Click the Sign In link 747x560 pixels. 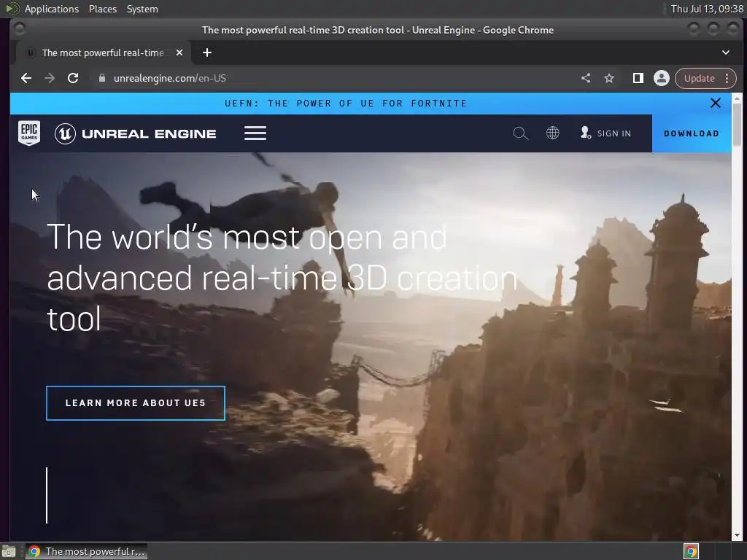pos(606,133)
